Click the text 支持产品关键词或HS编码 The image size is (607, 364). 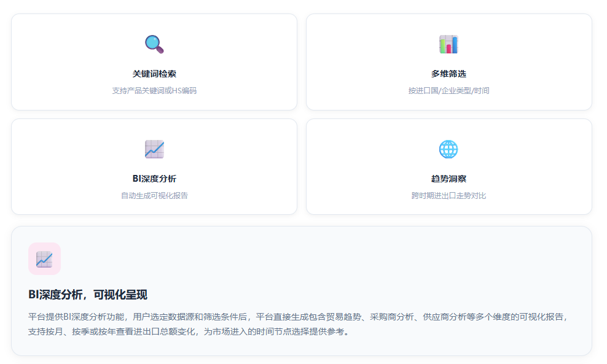pos(154,90)
